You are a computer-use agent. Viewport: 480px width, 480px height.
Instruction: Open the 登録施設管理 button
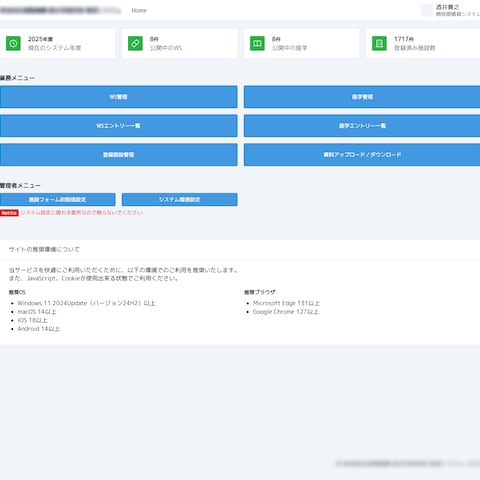119,155
